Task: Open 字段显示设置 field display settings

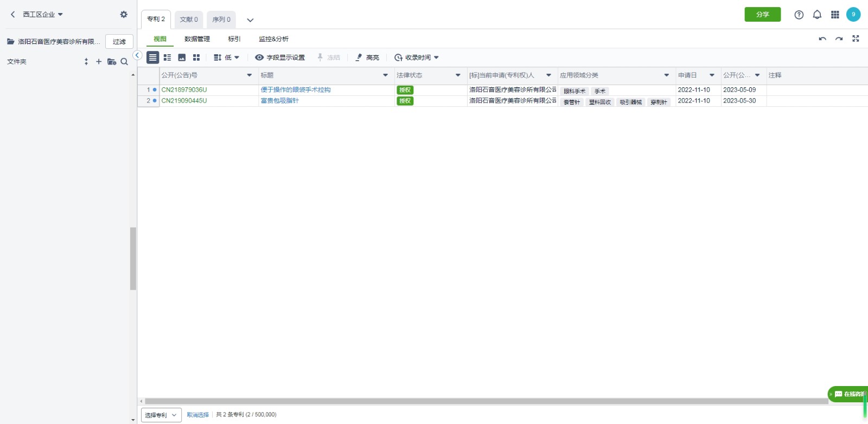Action: point(280,57)
